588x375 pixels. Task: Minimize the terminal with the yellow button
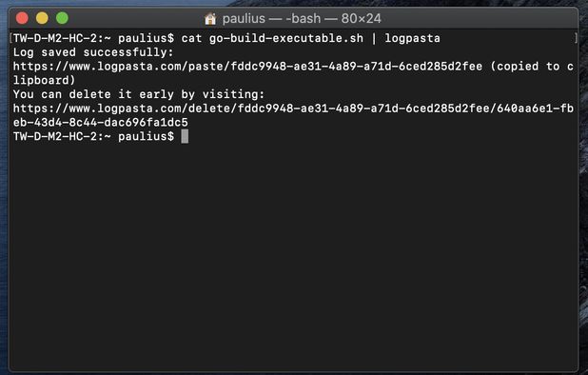tap(42, 18)
